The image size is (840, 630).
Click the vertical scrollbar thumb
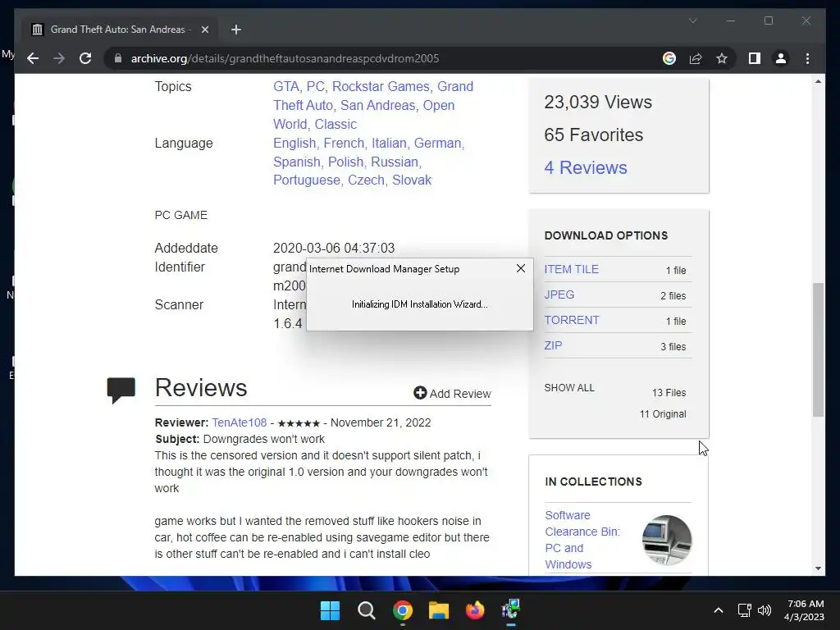(818, 349)
